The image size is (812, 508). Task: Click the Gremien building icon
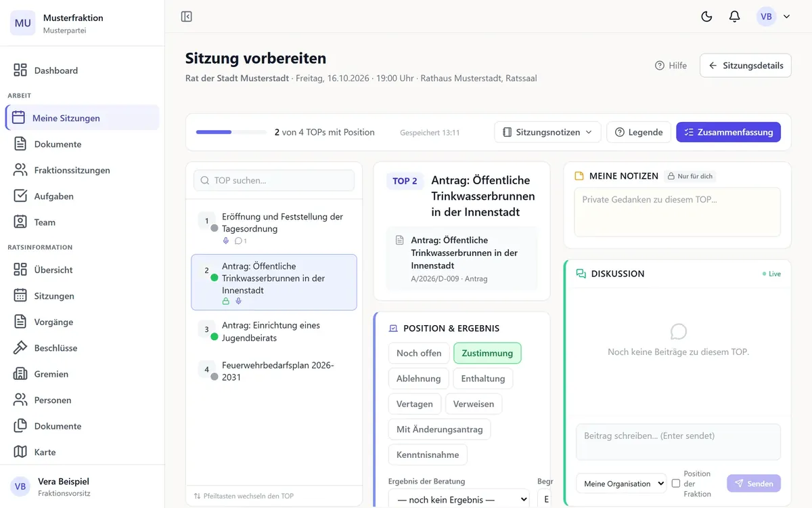(x=20, y=374)
